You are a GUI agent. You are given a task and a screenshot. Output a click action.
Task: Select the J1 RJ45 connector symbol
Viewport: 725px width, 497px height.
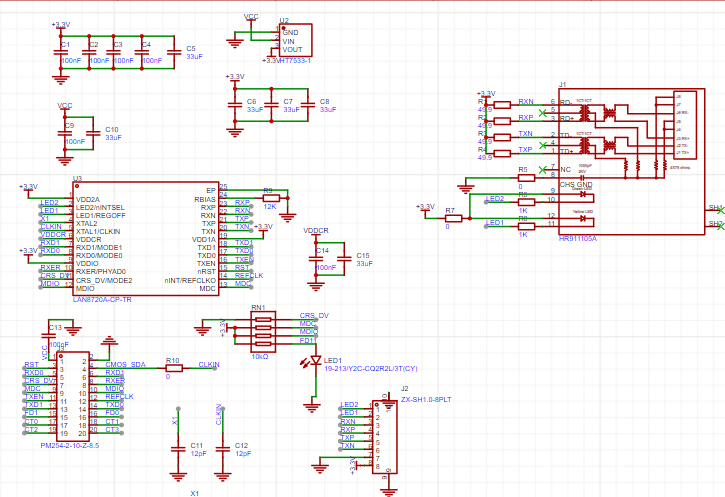[632, 161]
